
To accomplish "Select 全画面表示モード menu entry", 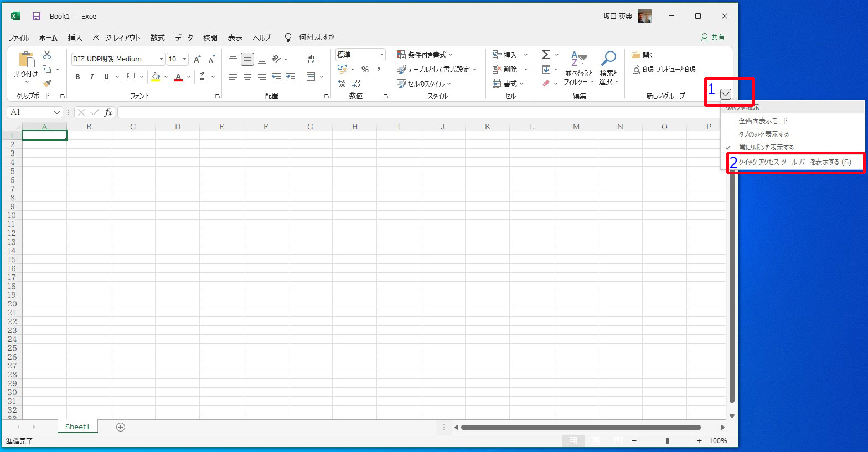I will pyautogui.click(x=763, y=121).
